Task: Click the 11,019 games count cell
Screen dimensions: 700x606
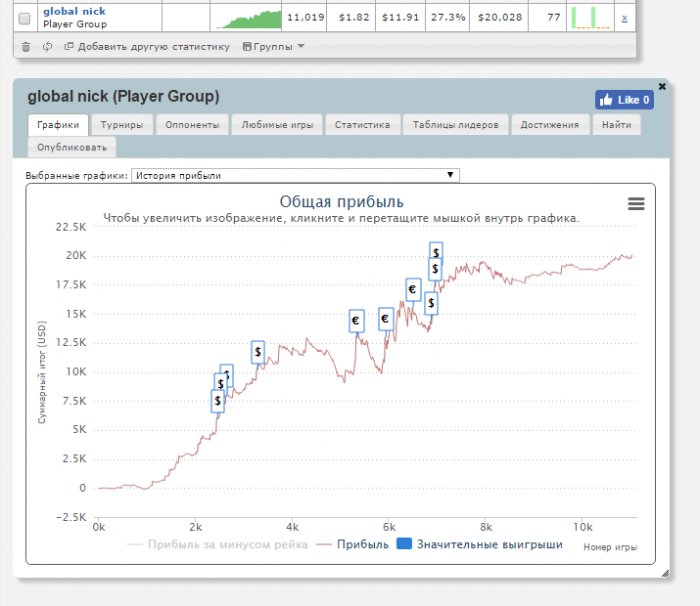Action: click(x=305, y=17)
